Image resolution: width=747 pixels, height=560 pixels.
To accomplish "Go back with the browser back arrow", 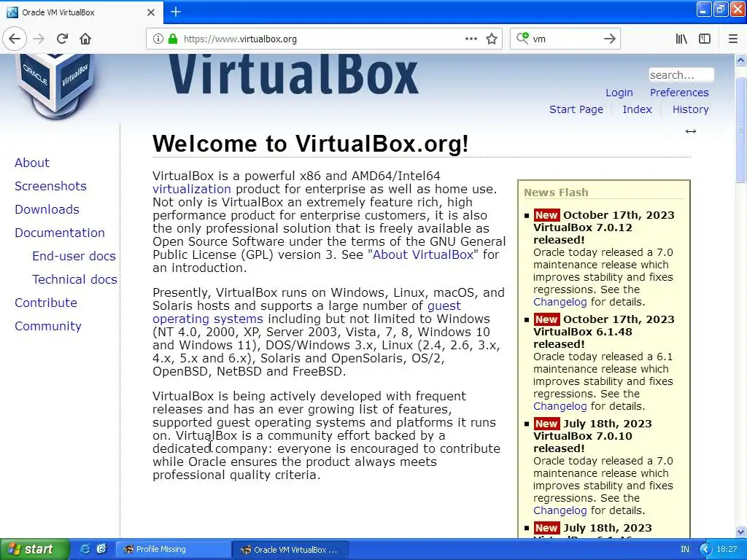I will click(x=15, y=39).
